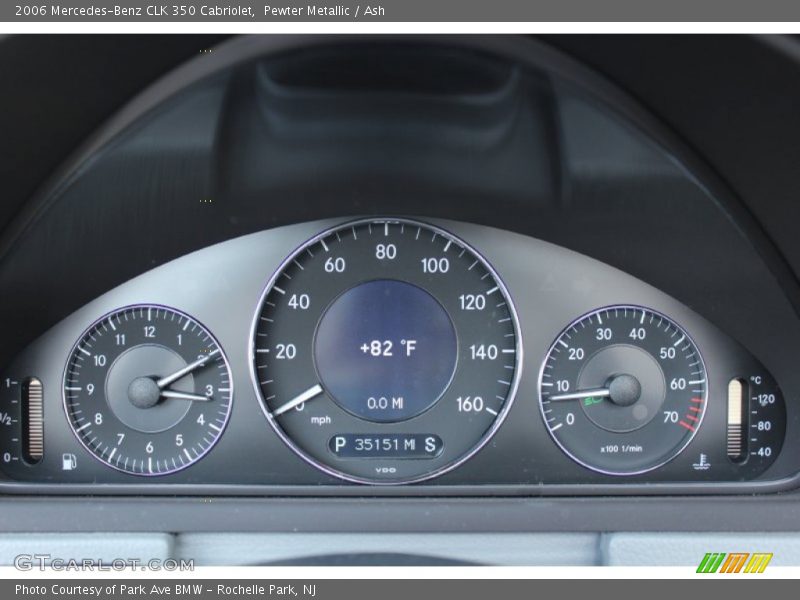Click the mph unit label
The width and height of the screenshot is (800, 600).
pos(321,420)
